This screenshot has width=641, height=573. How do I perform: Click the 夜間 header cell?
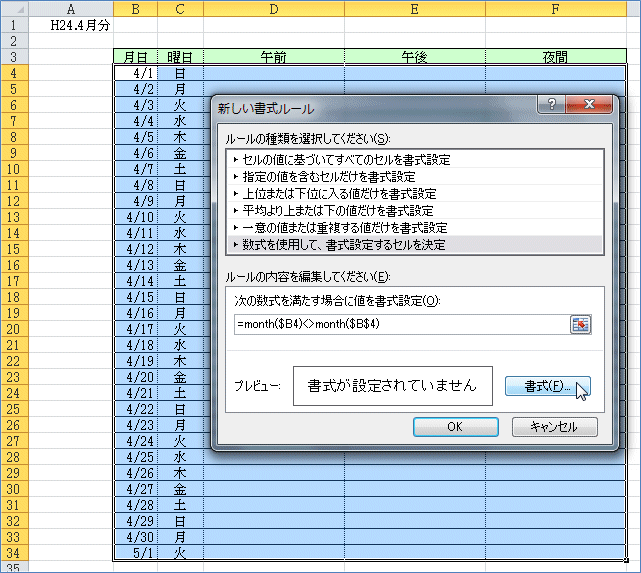click(556, 57)
